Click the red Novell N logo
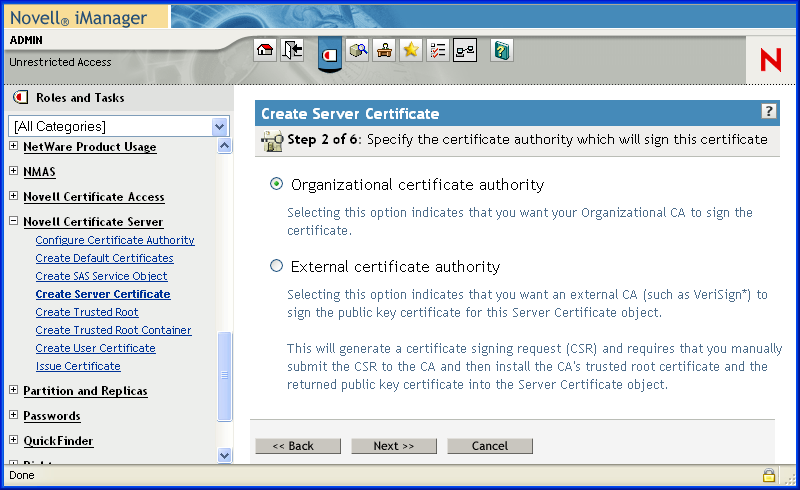800x490 pixels. coord(770,60)
